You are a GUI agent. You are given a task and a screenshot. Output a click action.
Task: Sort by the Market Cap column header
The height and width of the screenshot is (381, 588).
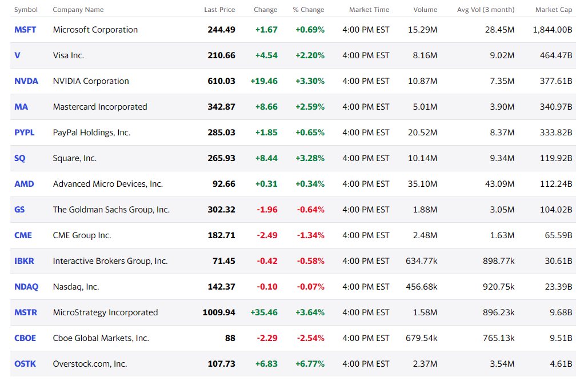point(554,10)
